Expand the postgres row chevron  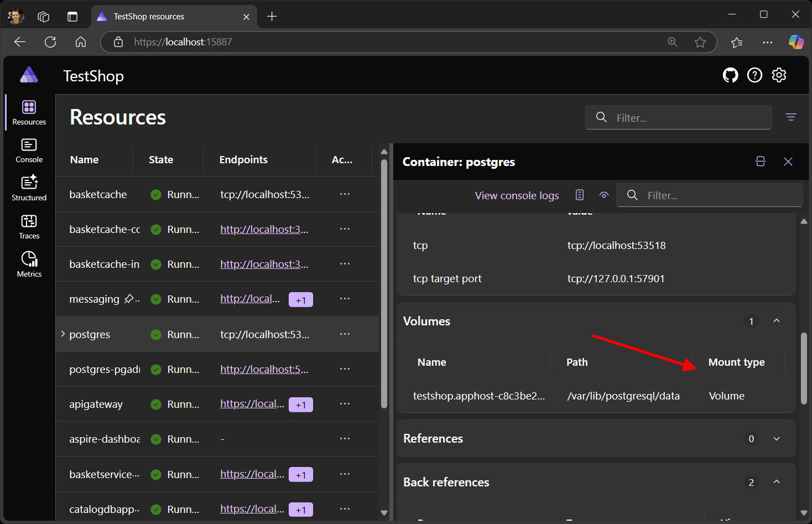tap(63, 334)
